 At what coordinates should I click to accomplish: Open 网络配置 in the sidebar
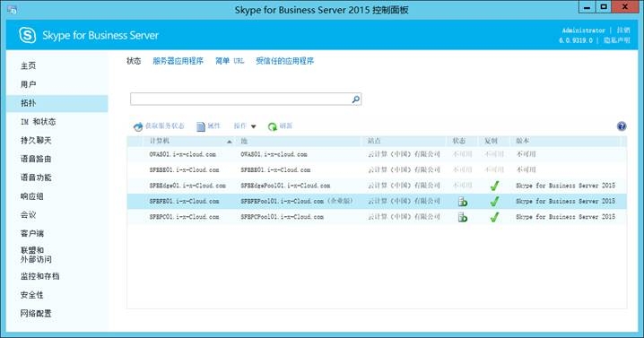click(x=36, y=314)
